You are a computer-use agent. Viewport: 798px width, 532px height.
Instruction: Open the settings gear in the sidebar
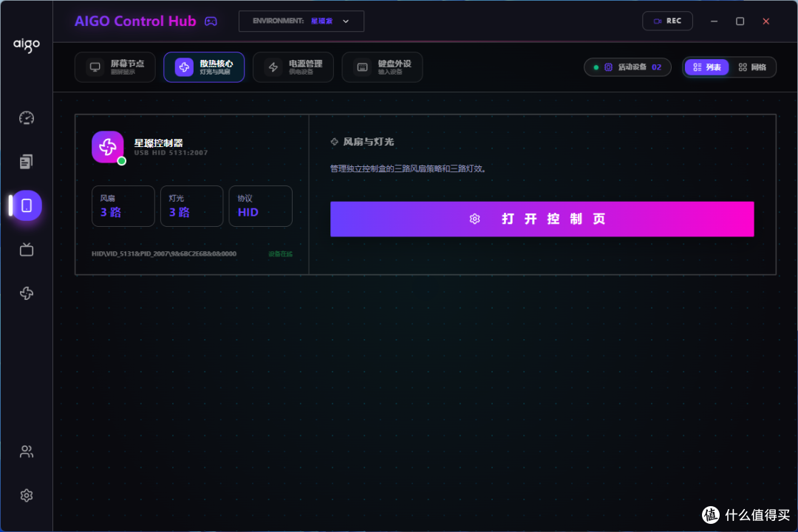tap(27, 495)
